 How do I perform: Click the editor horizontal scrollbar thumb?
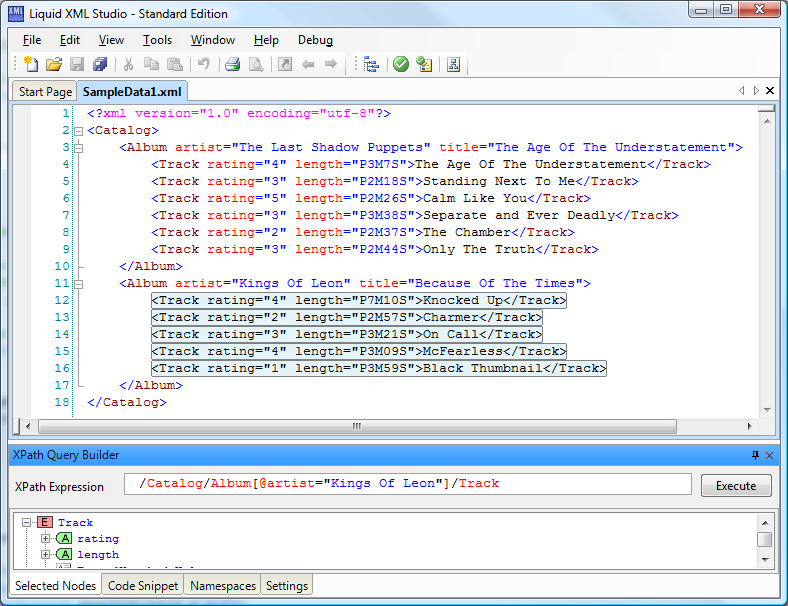click(357, 427)
